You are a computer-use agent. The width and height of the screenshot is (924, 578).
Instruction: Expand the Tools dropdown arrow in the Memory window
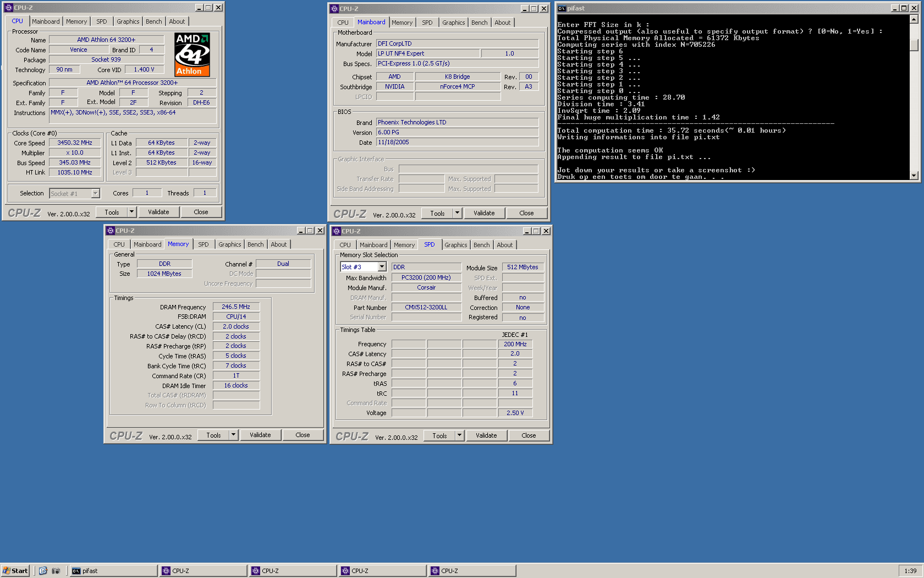click(x=234, y=435)
